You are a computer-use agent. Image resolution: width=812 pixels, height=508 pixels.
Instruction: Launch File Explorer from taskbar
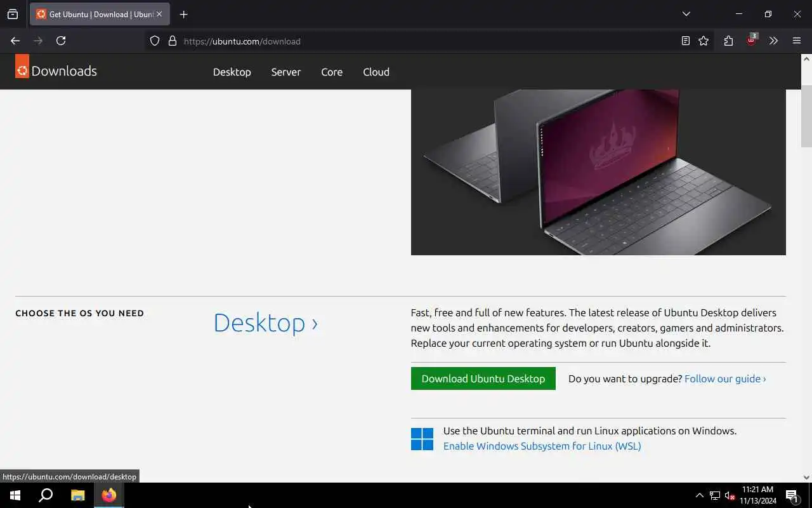77,495
